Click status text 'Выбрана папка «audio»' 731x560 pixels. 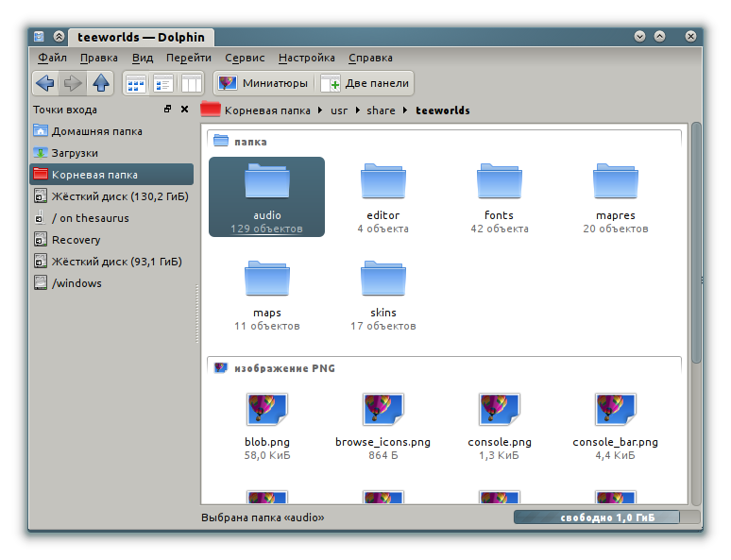click(263, 518)
